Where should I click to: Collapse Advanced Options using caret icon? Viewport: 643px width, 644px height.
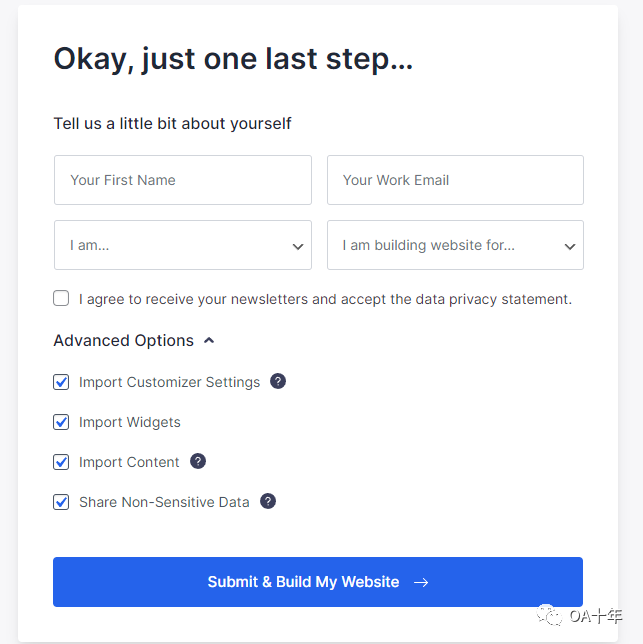coord(209,340)
